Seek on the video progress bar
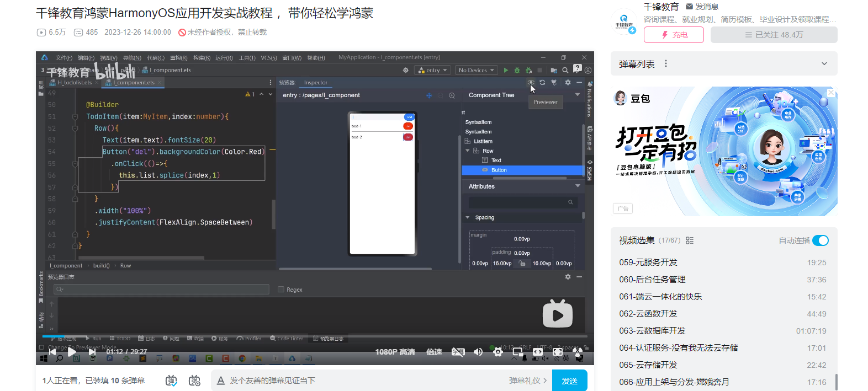868x391 pixels. tap(315, 336)
